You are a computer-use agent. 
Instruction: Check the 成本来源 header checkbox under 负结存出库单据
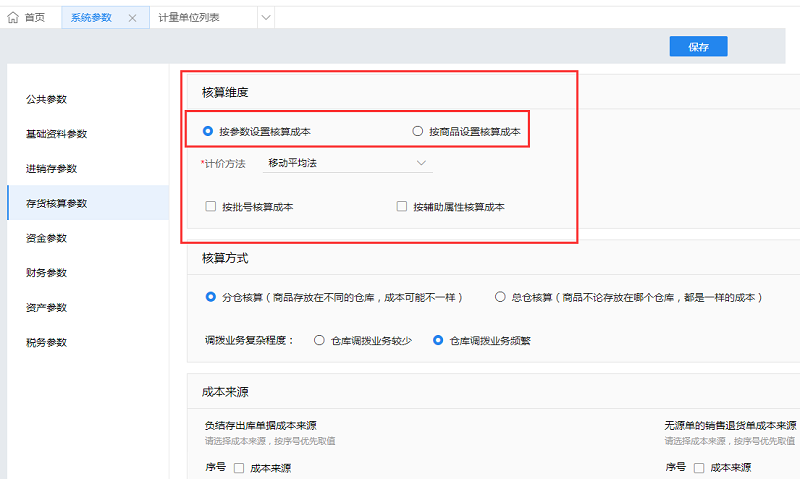coord(239,468)
